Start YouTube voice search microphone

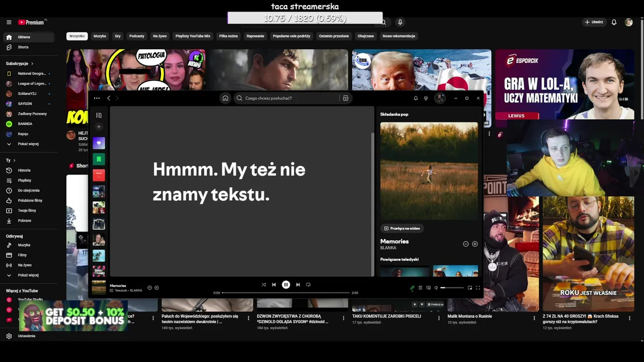pos(400,22)
